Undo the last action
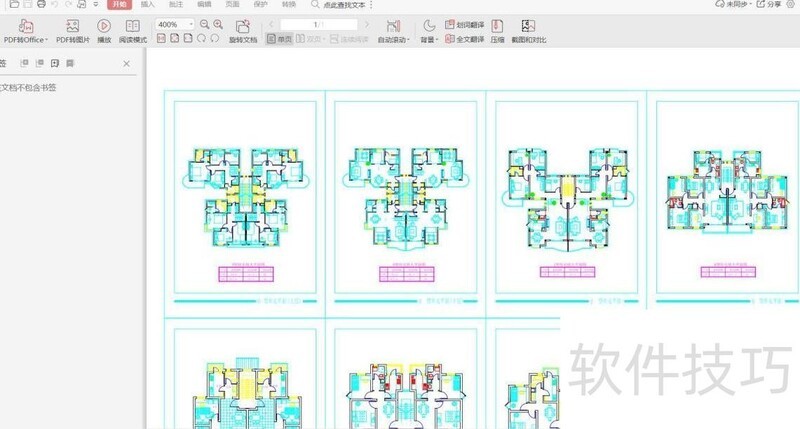 point(55,4)
